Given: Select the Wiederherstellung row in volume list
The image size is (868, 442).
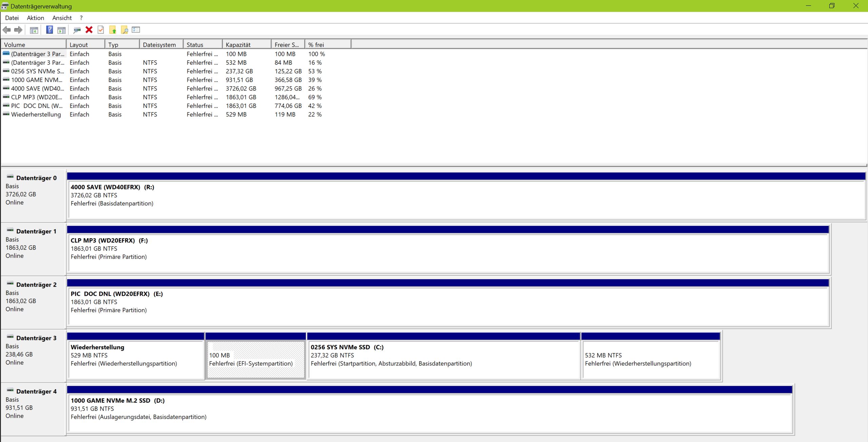Looking at the screenshot, I should (36, 114).
